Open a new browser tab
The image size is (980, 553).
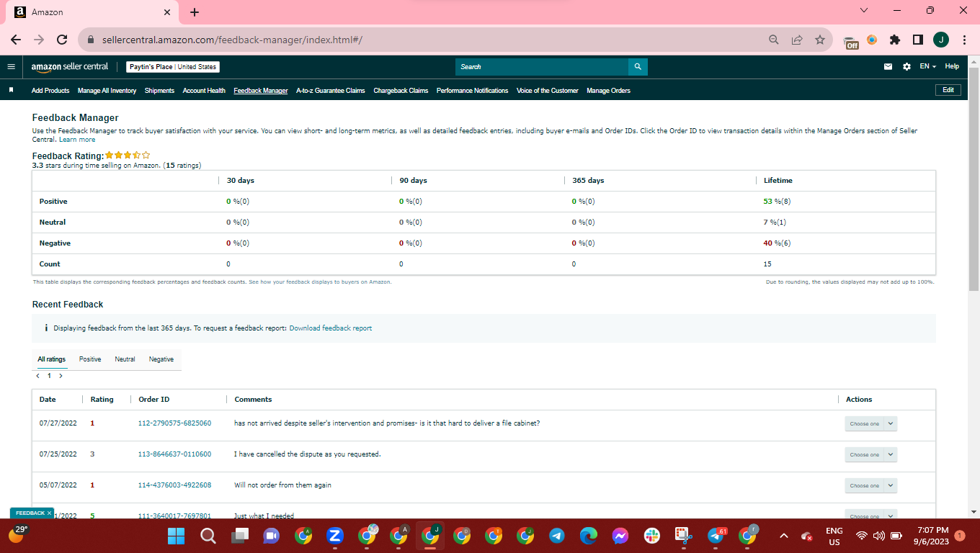(x=195, y=12)
